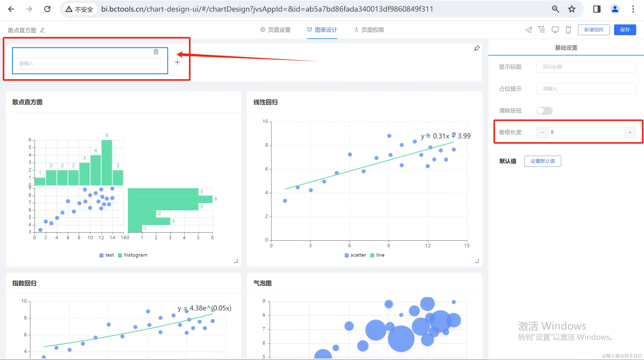
Task: Increase 栅格长度 with the plus stepper
Action: pos(630,132)
